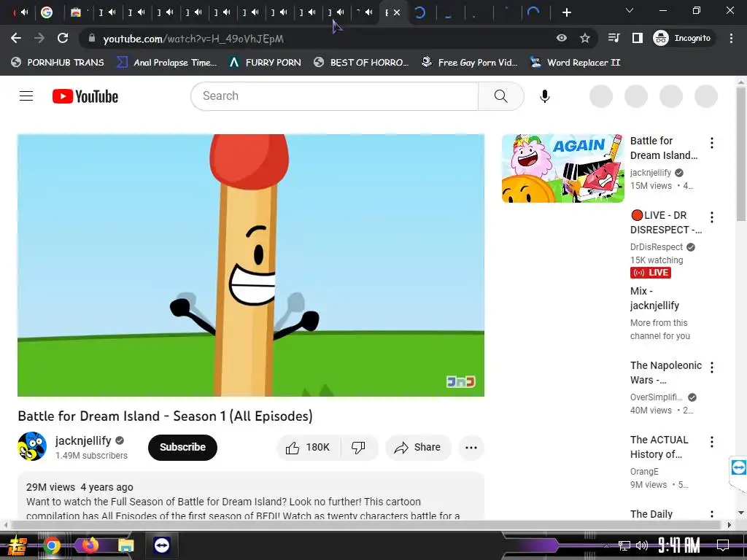Open the BEST OF HORRO... bookmark
Screen dimensions: 747x560
pyautogui.click(x=361, y=63)
